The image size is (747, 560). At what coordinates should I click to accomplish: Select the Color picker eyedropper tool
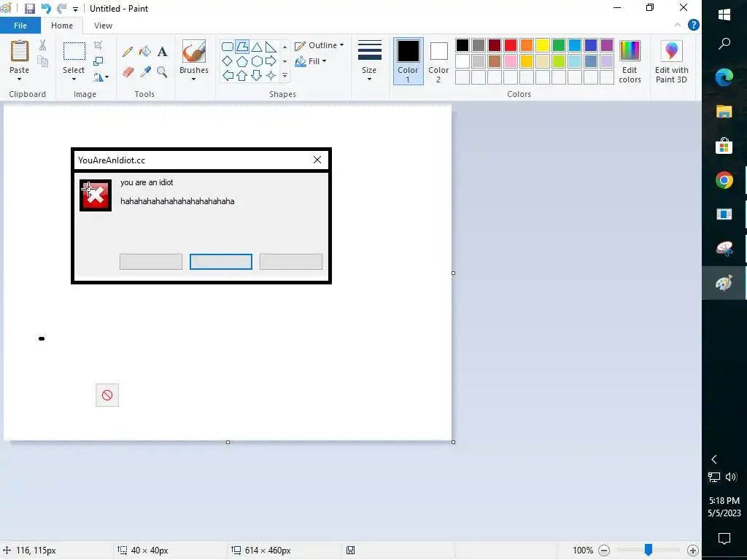145,72
